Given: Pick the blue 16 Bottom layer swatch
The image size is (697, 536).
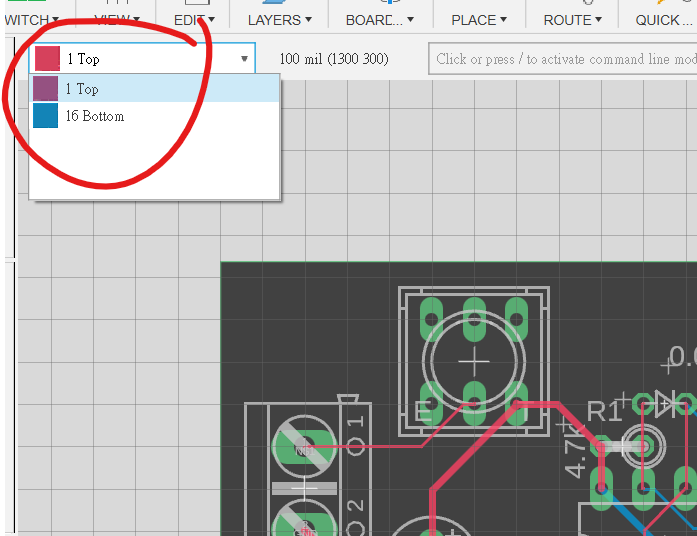Looking at the screenshot, I should [x=46, y=116].
